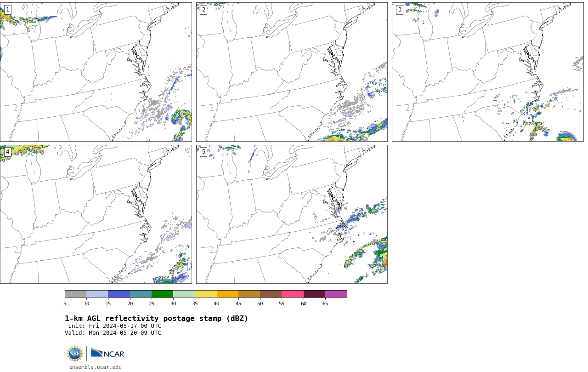588x372 pixels.
Task: Click the gray 5-10 dBZ swatch
Action: [75, 294]
